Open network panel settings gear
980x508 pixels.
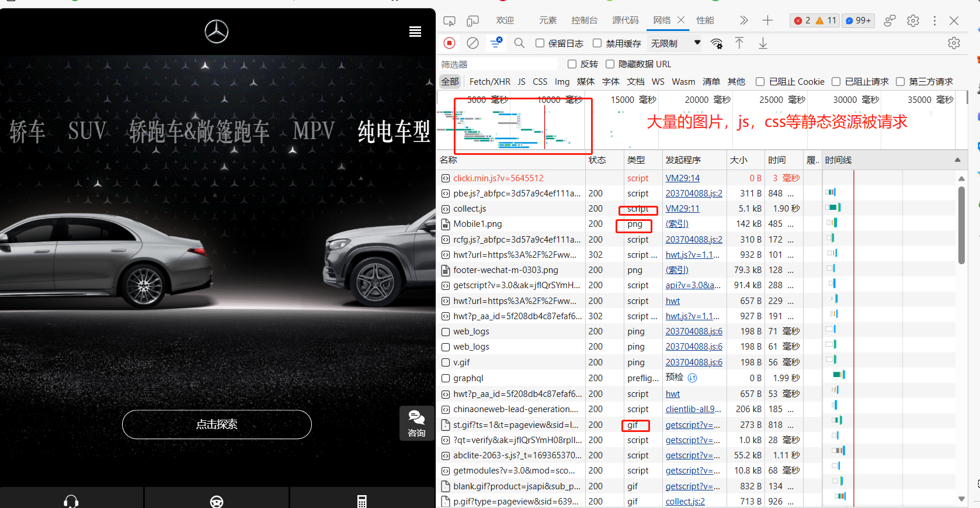[x=954, y=43]
